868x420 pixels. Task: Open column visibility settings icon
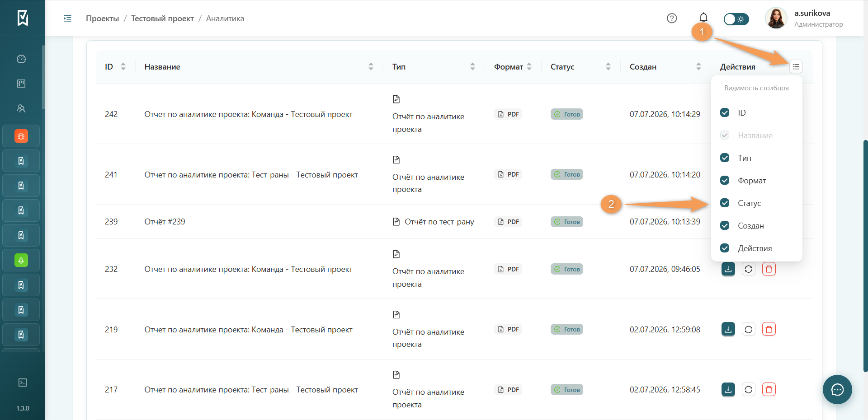(796, 67)
